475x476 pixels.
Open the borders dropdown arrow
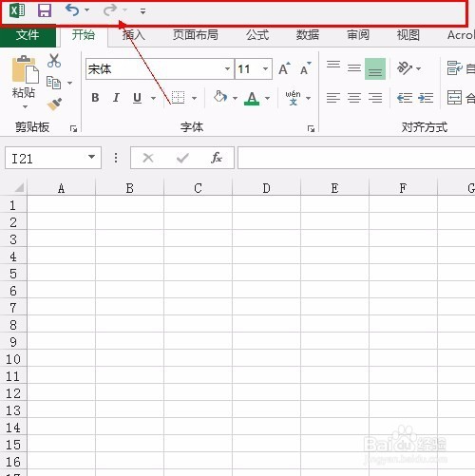tap(194, 98)
